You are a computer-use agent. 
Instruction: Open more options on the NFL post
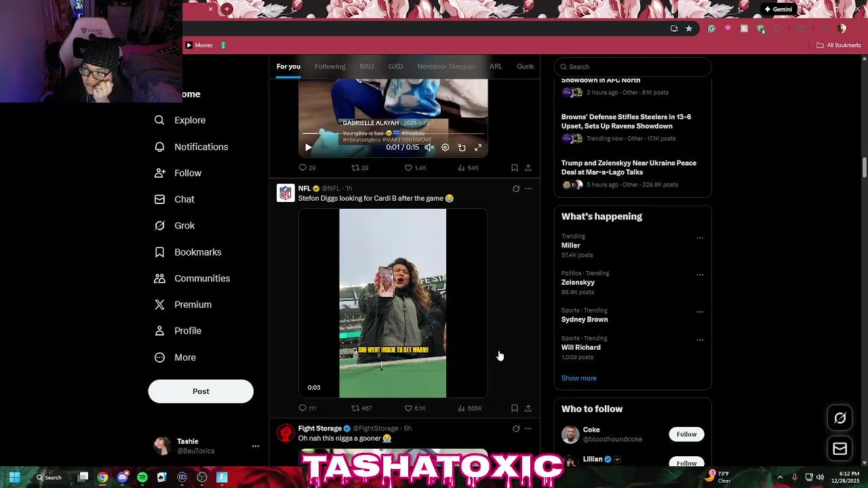coord(528,188)
